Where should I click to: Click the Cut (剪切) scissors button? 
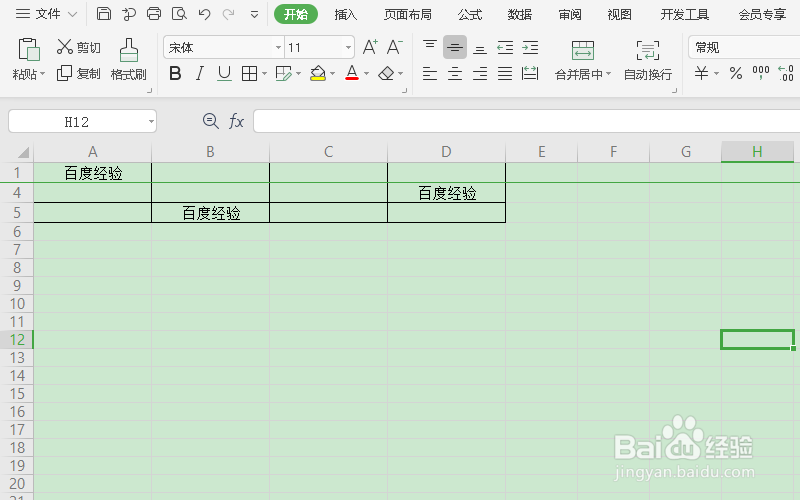(79, 47)
